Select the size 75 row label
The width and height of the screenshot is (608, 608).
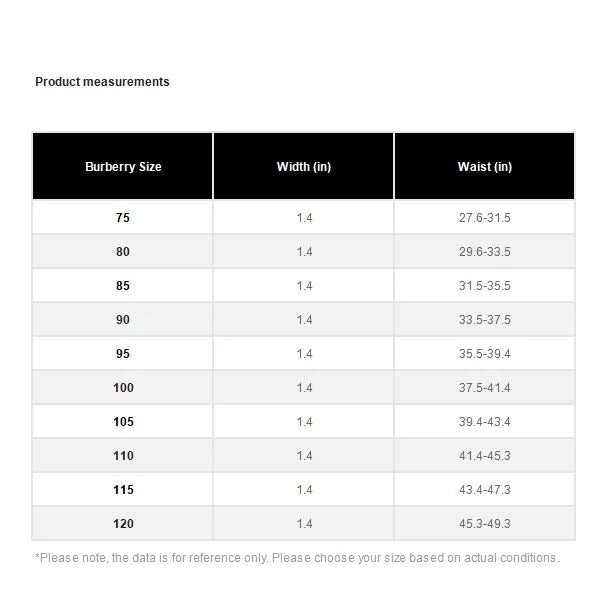[123, 218]
